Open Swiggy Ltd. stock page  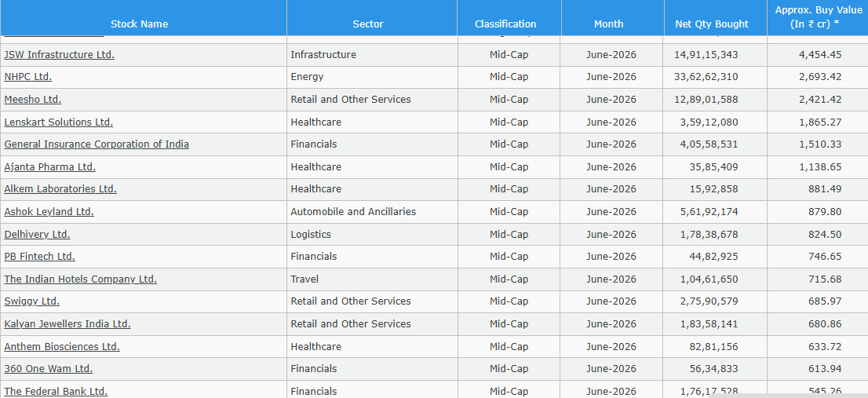[32, 301]
